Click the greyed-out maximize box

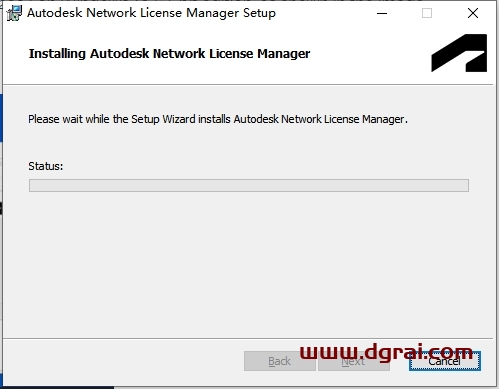pyautogui.click(x=427, y=13)
